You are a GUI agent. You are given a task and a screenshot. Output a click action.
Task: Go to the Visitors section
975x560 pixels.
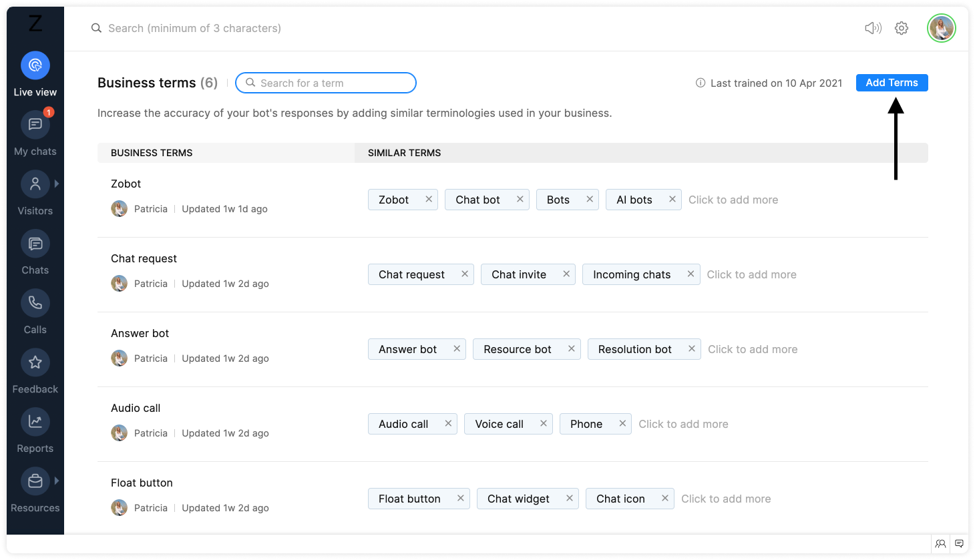(x=35, y=184)
